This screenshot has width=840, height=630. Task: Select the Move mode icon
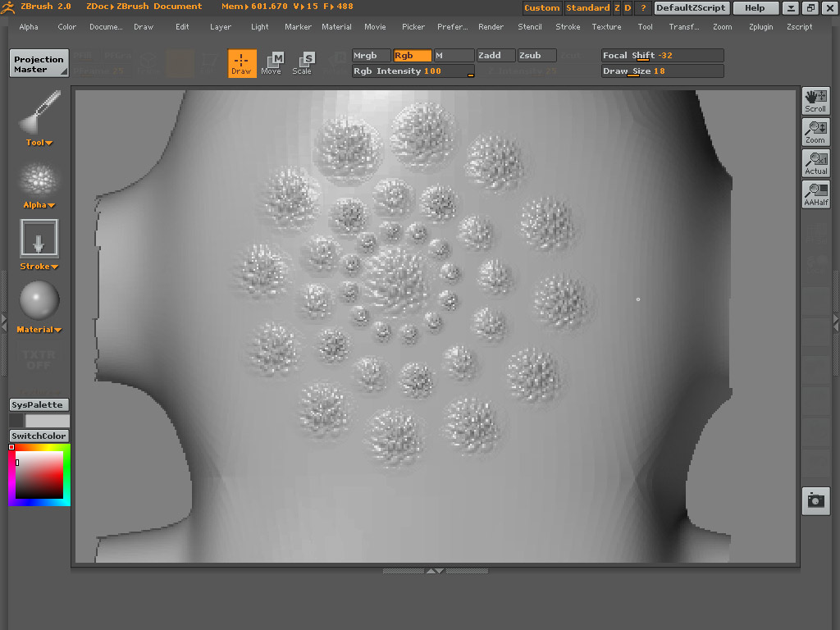pyautogui.click(x=272, y=63)
